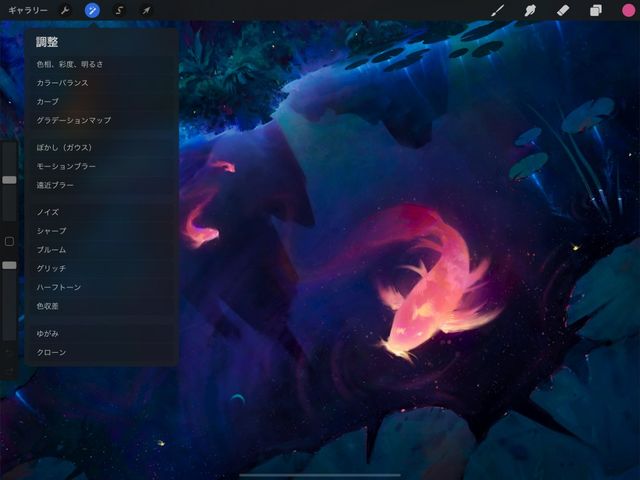This screenshot has width=640, height=480.
Task: Adjust the brush size slider handle
Action: click(9, 180)
